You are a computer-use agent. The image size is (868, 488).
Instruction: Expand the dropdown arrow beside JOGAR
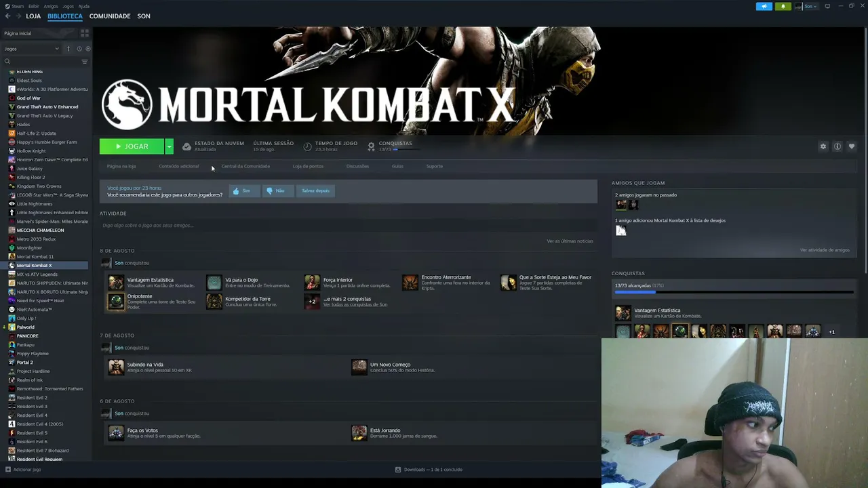(x=169, y=146)
